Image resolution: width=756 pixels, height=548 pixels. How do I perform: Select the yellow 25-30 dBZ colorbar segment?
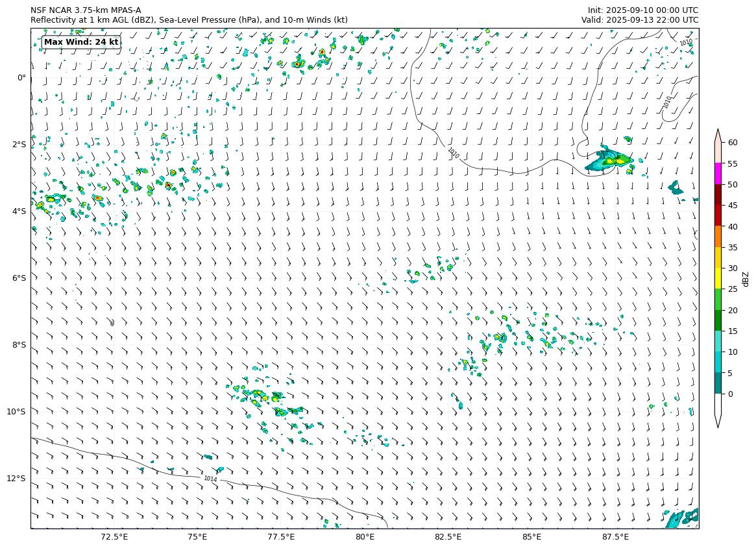click(x=718, y=278)
